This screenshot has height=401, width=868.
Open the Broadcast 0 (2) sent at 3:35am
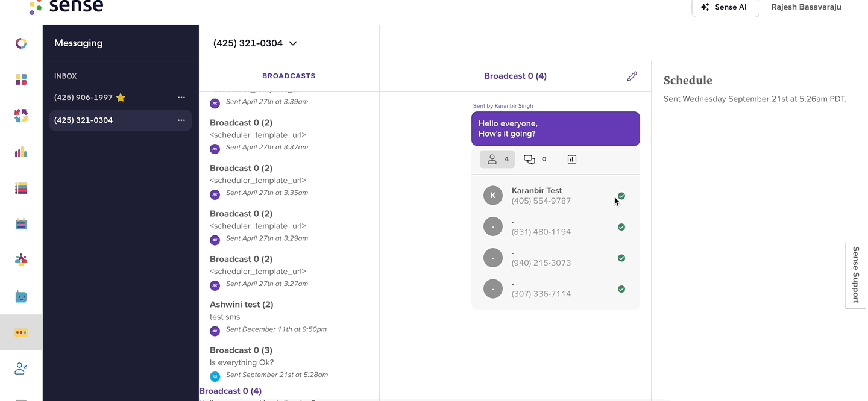coord(289,181)
